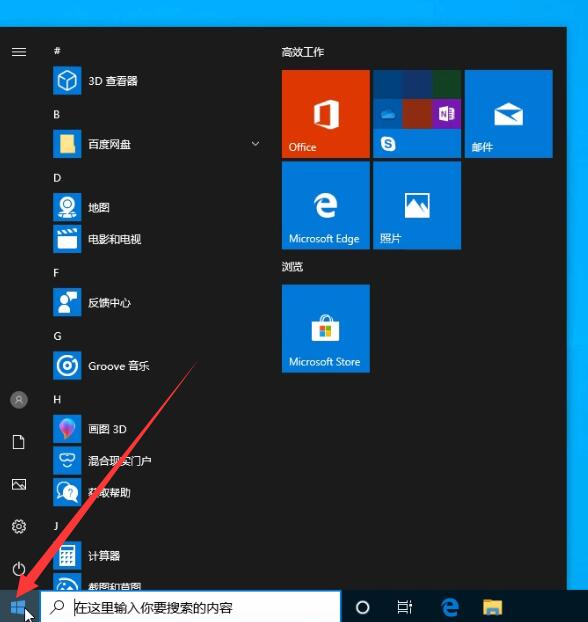Open Settings gear in the sidebar
Image resolution: width=588 pixels, height=622 pixels.
[x=19, y=526]
